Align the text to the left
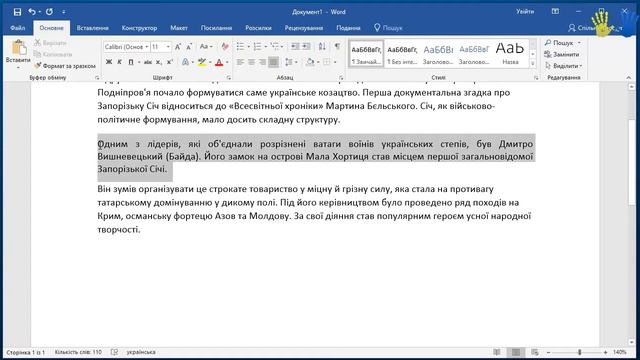640x360 pixels. click(x=240, y=62)
